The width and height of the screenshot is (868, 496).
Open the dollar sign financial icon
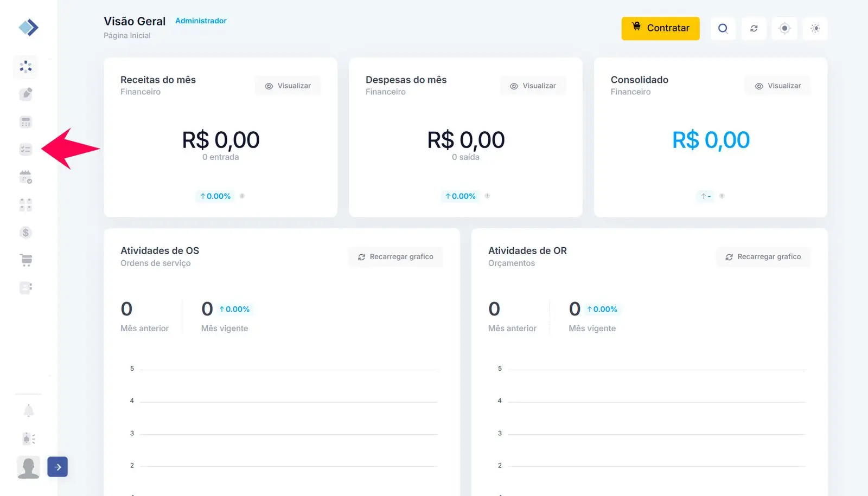point(25,233)
